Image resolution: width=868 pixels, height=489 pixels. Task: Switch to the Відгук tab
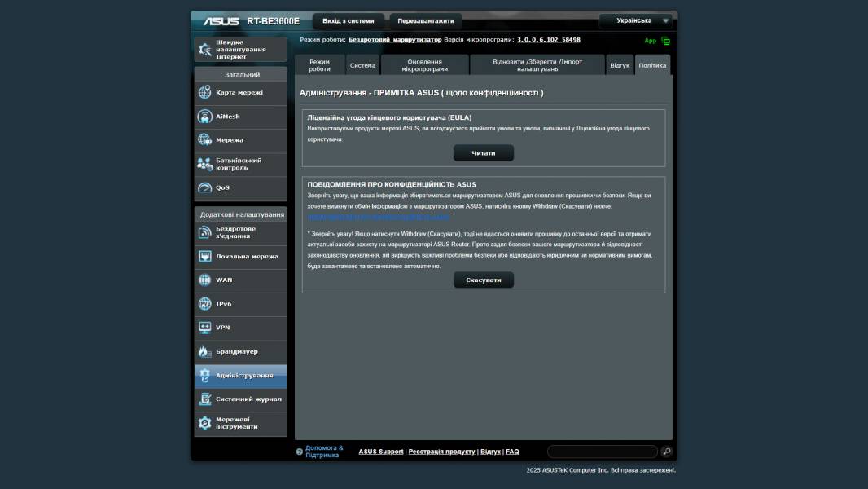(x=620, y=65)
